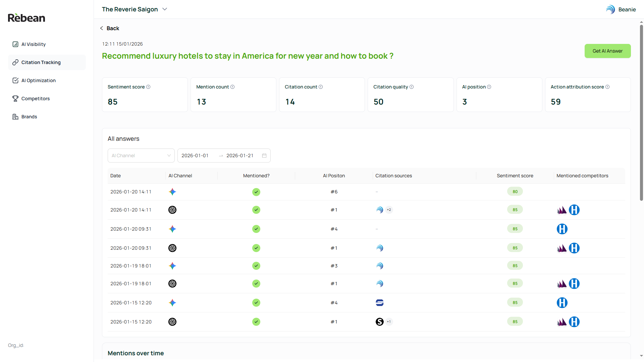Go to the Competitors sidebar section

click(x=35, y=99)
